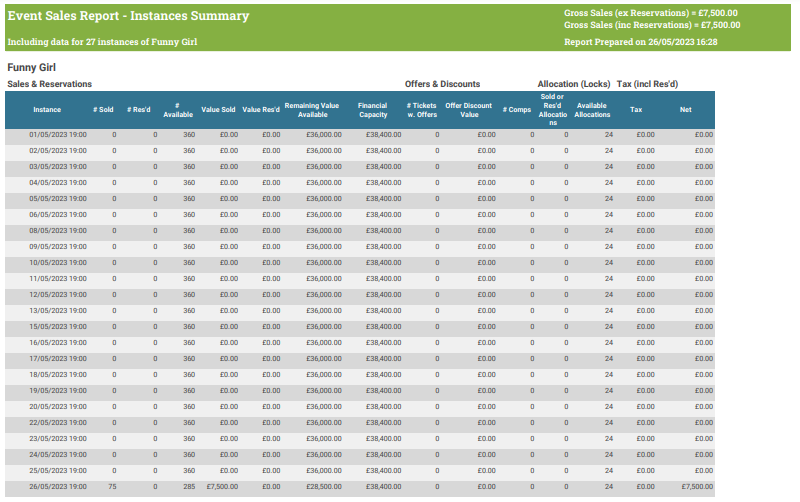Click the Tax column header
800x502 pixels.
(636, 110)
